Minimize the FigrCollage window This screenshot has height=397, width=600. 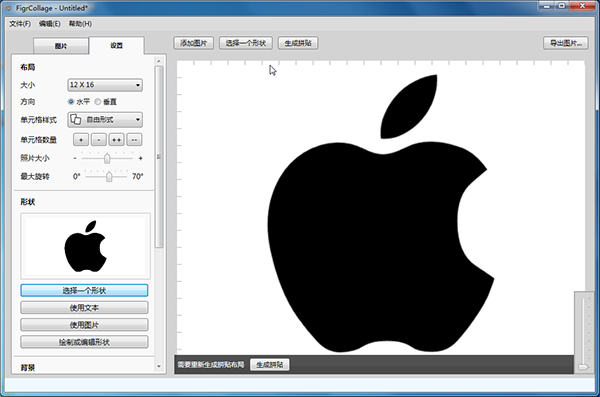tap(546, 6)
